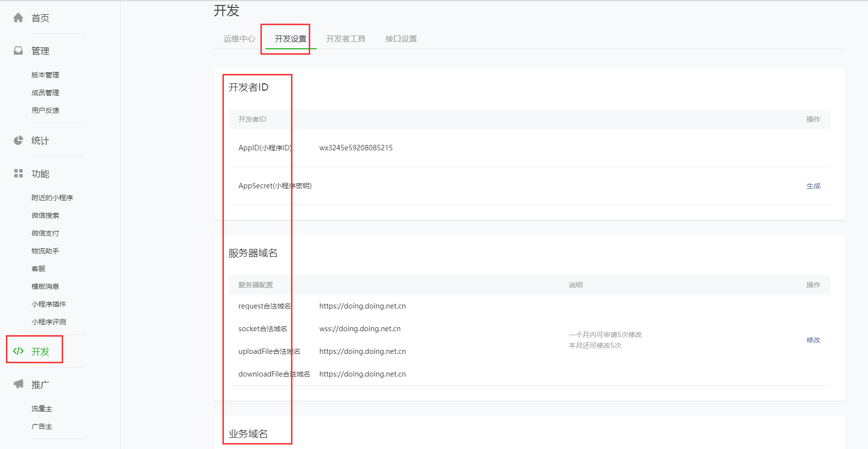Select the 开发设置 tab
The width and height of the screenshot is (868, 449).
pyautogui.click(x=290, y=39)
